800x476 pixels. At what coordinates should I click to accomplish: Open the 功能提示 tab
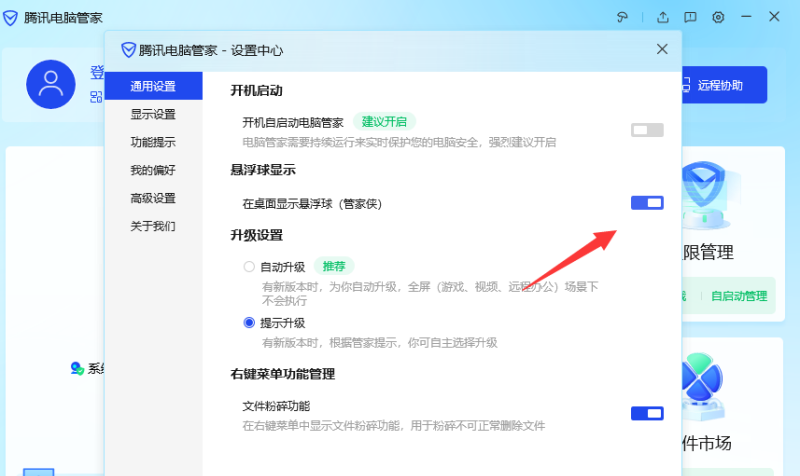pyautogui.click(x=154, y=142)
